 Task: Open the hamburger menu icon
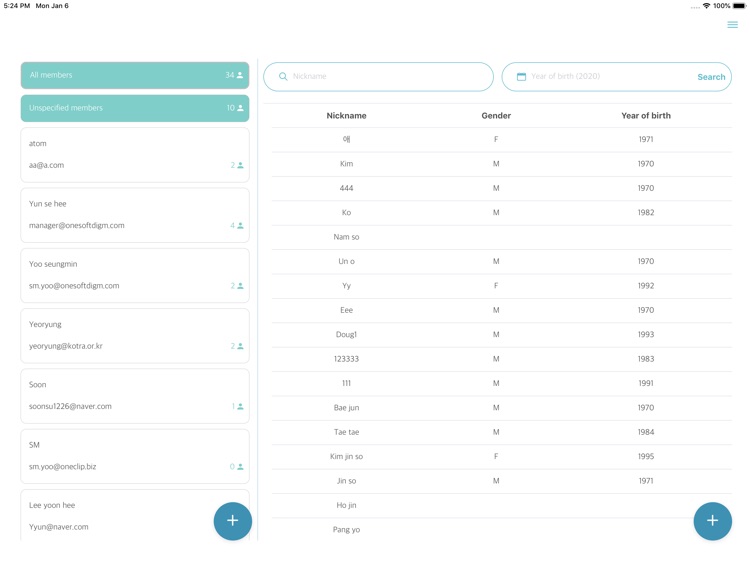pos(732,24)
